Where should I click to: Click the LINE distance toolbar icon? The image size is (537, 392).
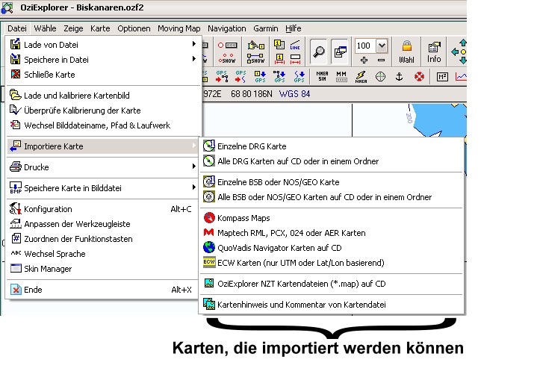[x=295, y=46]
